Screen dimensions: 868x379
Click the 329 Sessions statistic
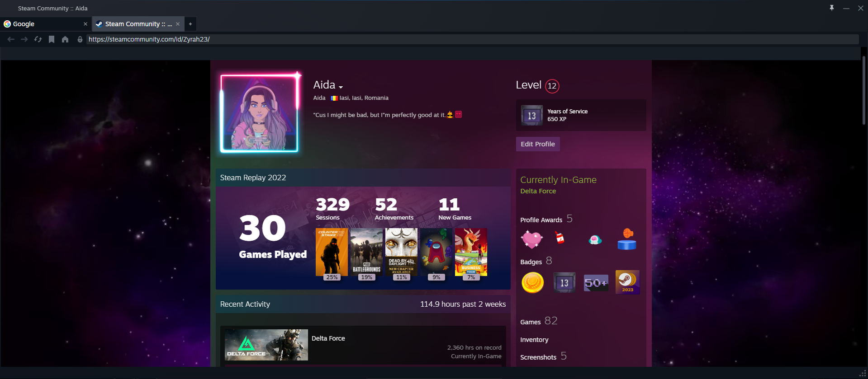pos(332,209)
